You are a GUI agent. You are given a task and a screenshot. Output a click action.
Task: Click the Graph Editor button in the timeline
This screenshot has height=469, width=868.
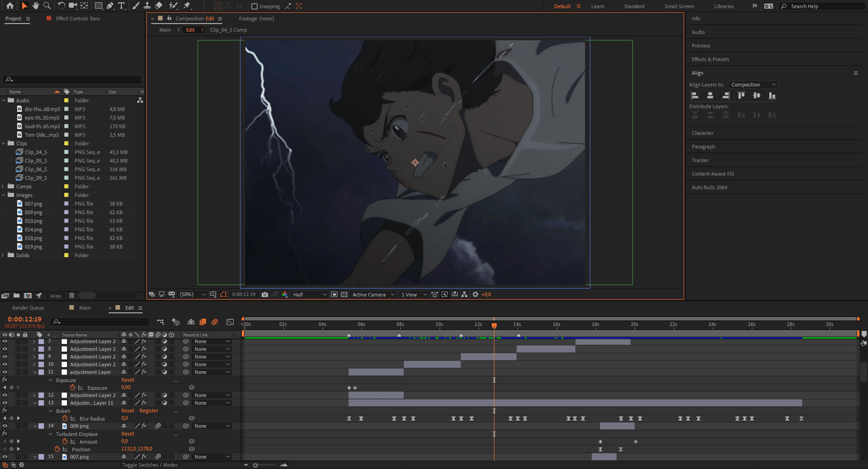(230, 322)
